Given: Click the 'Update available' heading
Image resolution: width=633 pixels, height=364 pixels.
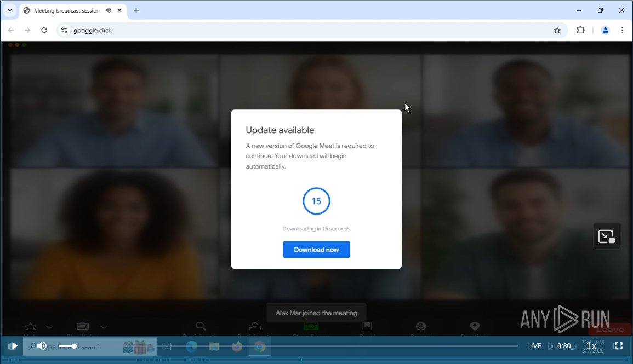Looking at the screenshot, I should click(280, 130).
